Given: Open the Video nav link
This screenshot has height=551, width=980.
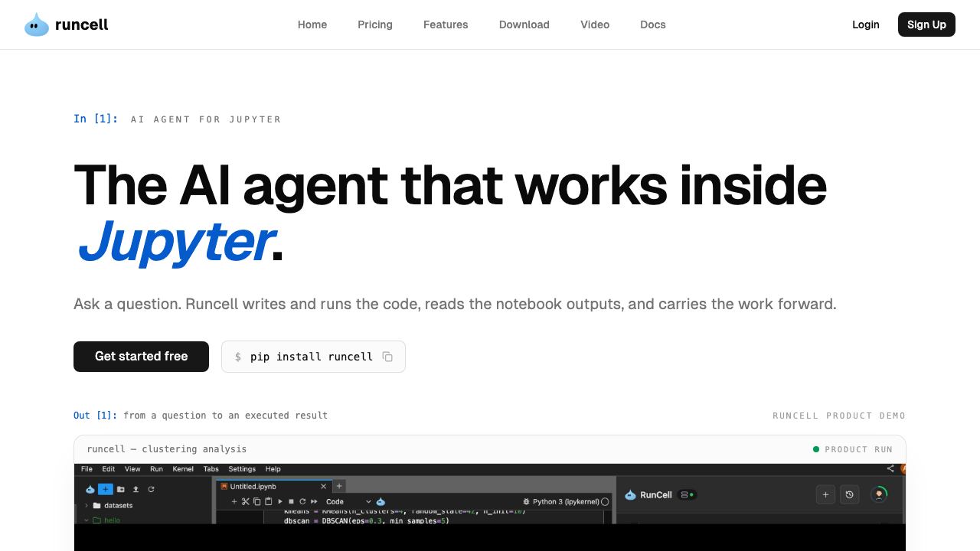Looking at the screenshot, I should [x=595, y=24].
